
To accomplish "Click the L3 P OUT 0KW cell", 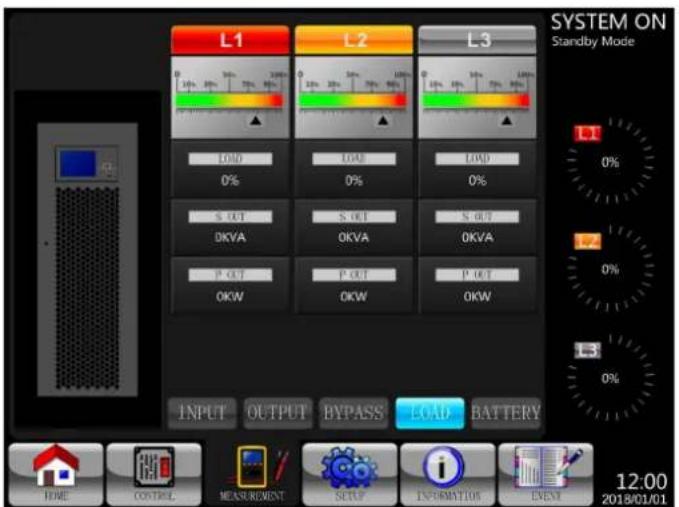I will pos(477,285).
